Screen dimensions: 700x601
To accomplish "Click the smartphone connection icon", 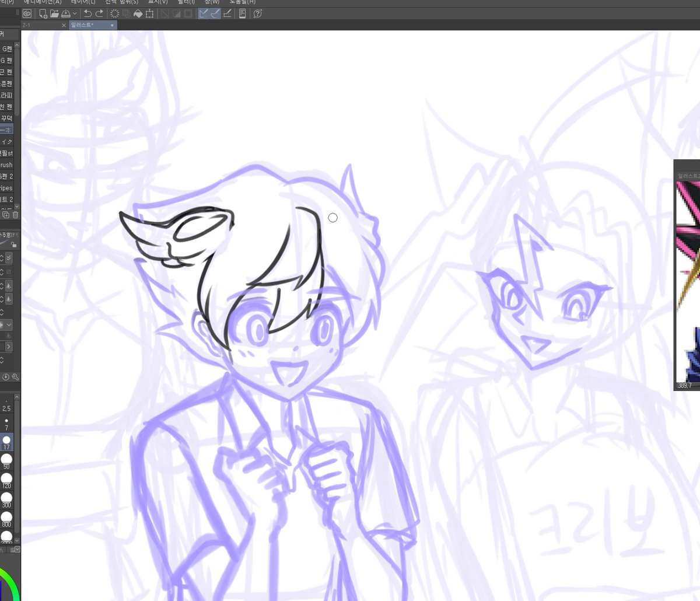I will [x=243, y=13].
